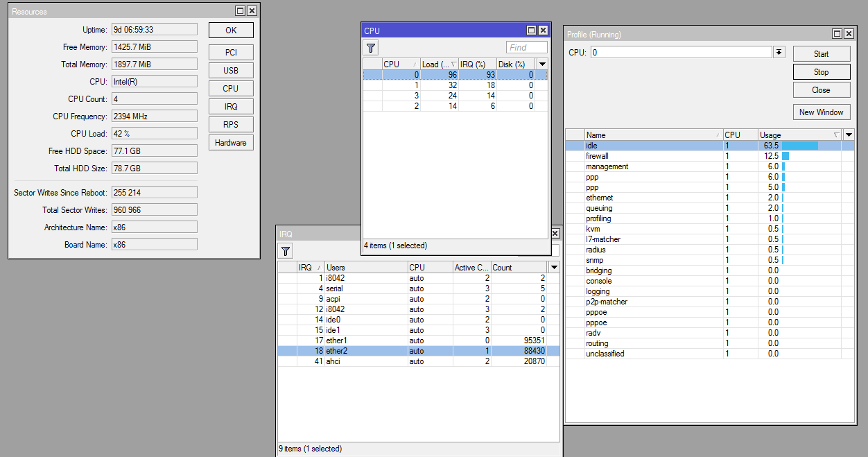Close the Resources window
The height and width of the screenshot is (457, 868).
[x=252, y=11]
